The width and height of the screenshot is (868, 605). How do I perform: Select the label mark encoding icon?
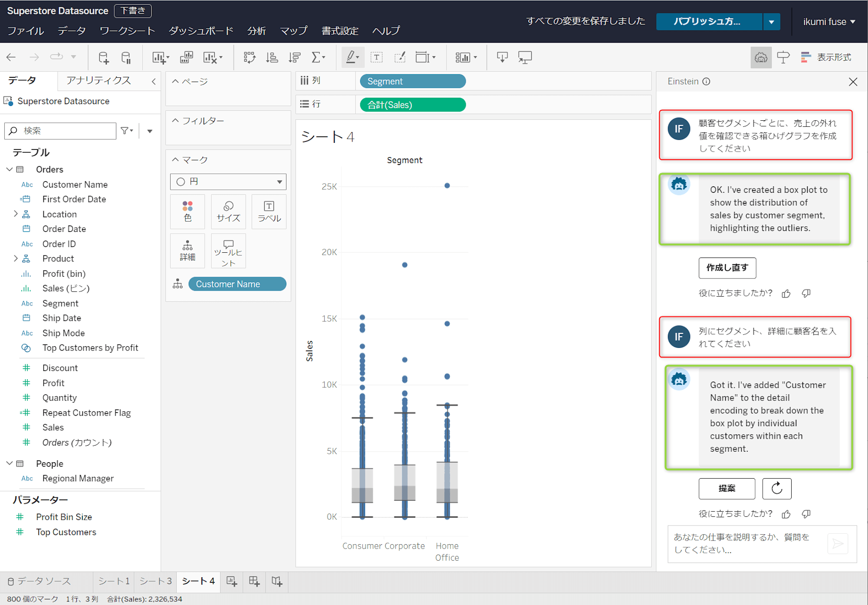coord(269,211)
